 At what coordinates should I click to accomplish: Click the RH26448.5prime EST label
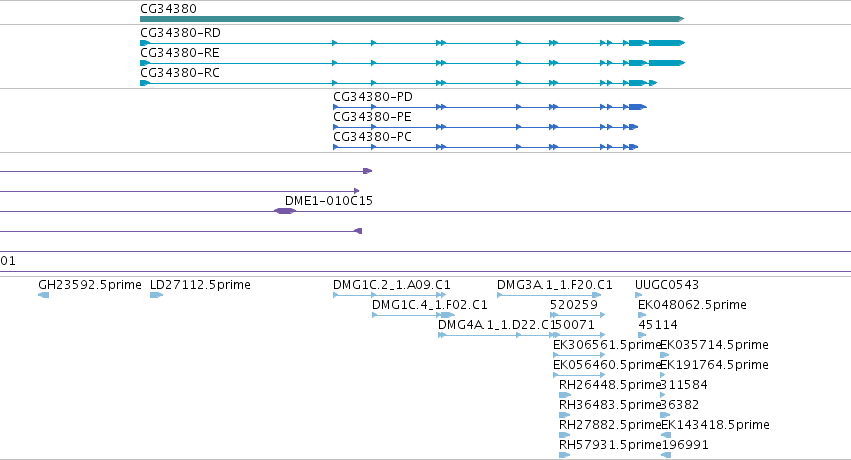610,386
